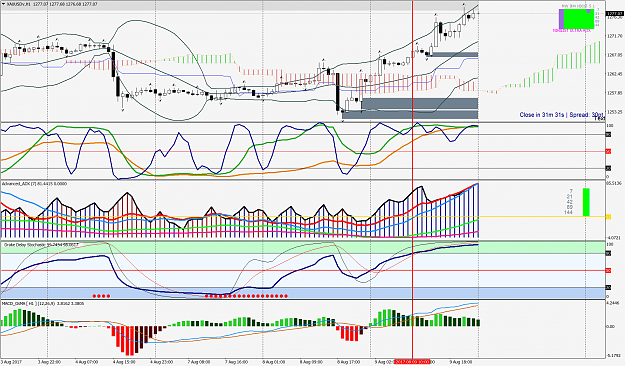Image resolution: width=625 pixels, height=366 pixels.
Task: Click the black current price tag 1277
Action: click(x=614, y=14)
